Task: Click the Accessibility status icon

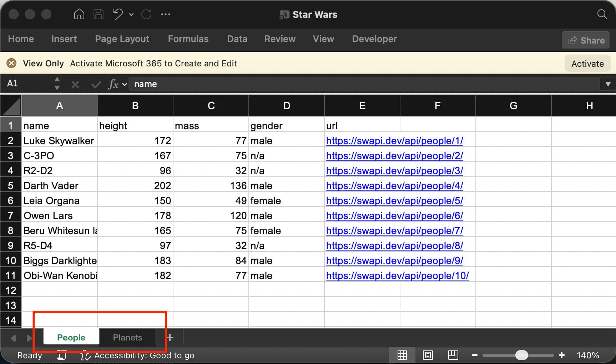Action: click(x=85, y=355)
